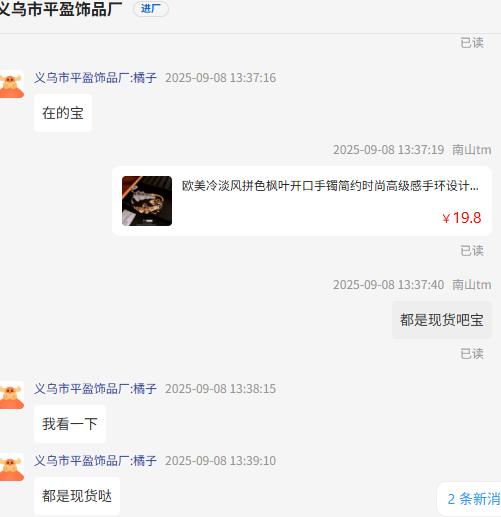Click 南山tm username at 13:37:40
Image resolution: width=501 pixels, height=517 pixels.
coord(472,285)
